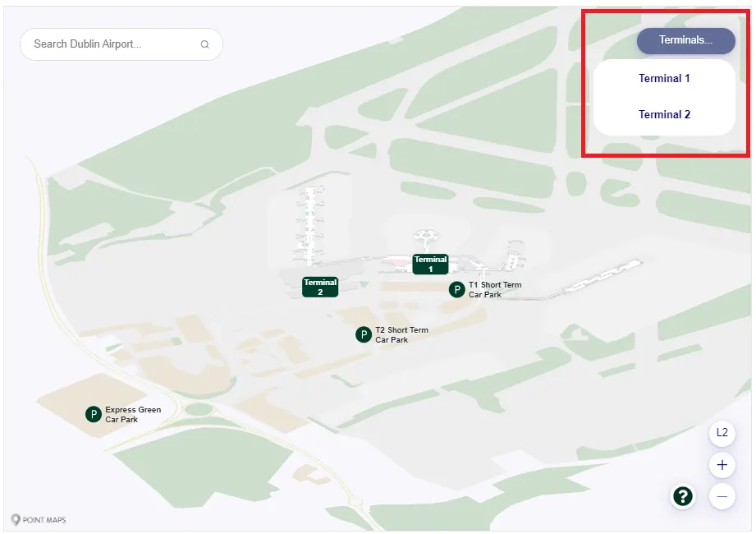Click the Search Dublin Airport input field
Image resolution: width=756 pixels, height=534 pixels.
click(x=115, y=44)
